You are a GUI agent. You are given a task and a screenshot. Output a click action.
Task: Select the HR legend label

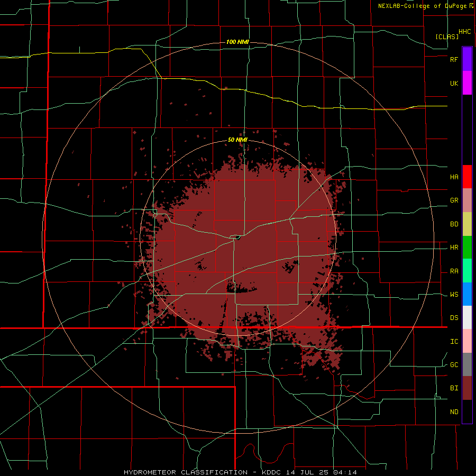click(x=454, y=248)
